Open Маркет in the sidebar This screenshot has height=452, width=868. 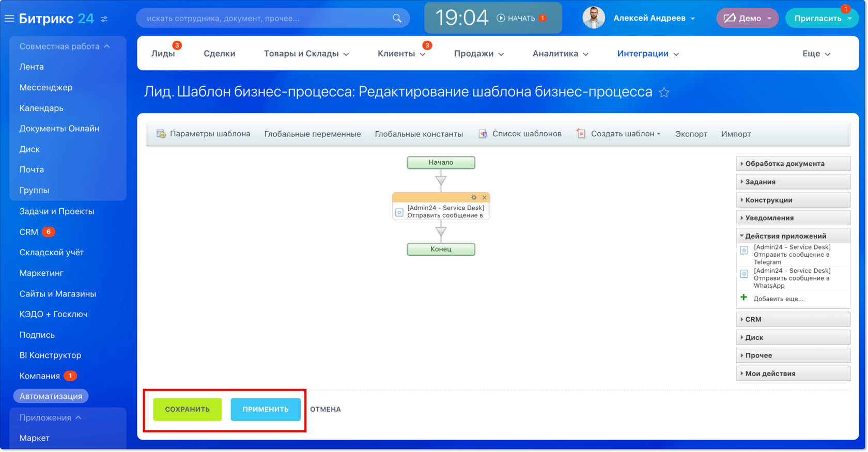click(x=35, y=438)
